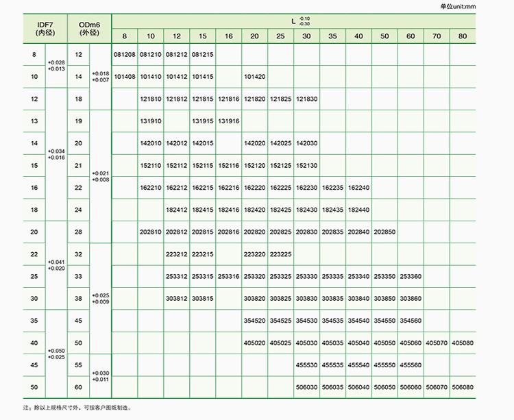This screenshot has width=514, height=420.
Task: Select part number 202850 cell
Action: pyautogui.click(x=384, y=232)
